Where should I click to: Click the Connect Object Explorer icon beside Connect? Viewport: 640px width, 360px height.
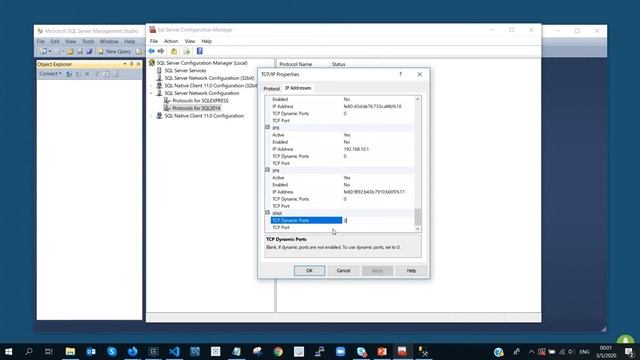click(69, 74)
